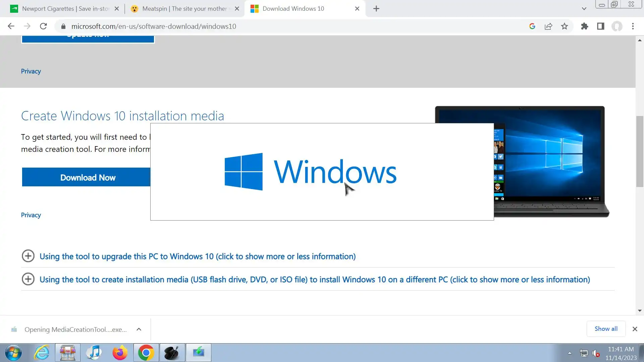The image size is (644, 362).
Task: Open Privacy link below Download Now
Action: (x=31, y=215)
